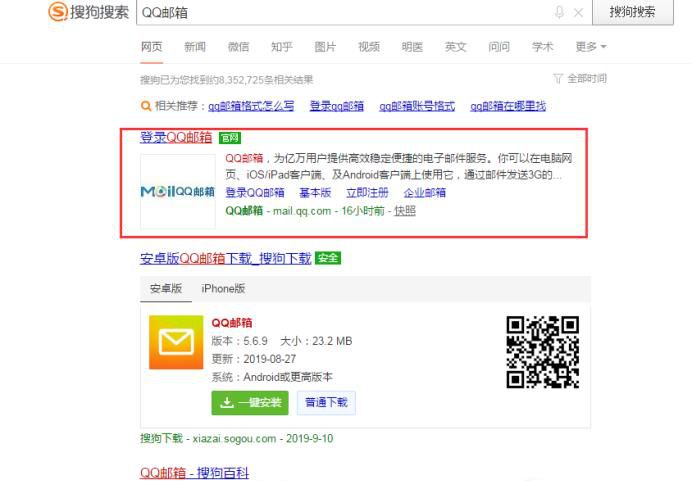Open the 知乎 tab
The image size is (692, 481).
tap(282, 46)
